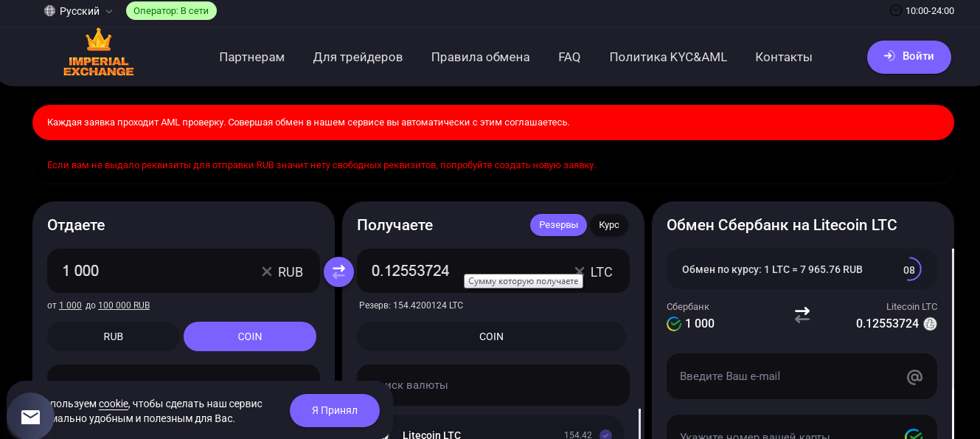Clear the Получаете amount with X icon
This screenshot has width=980, height=439.
pos(580,272)
